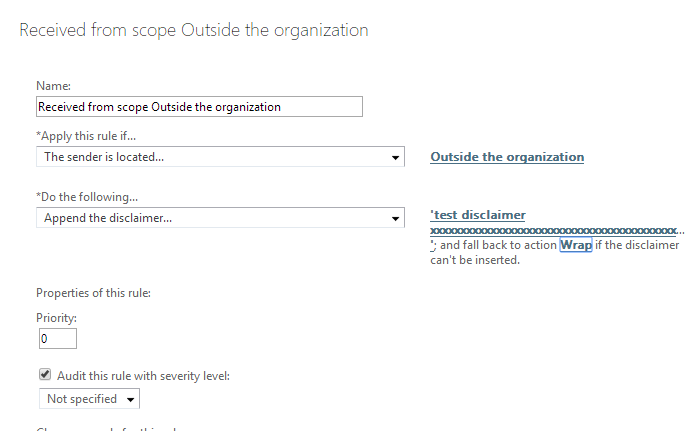Screen dimensions: 699x431
Task: Click the Priority value field
Action: pos(58,339)
